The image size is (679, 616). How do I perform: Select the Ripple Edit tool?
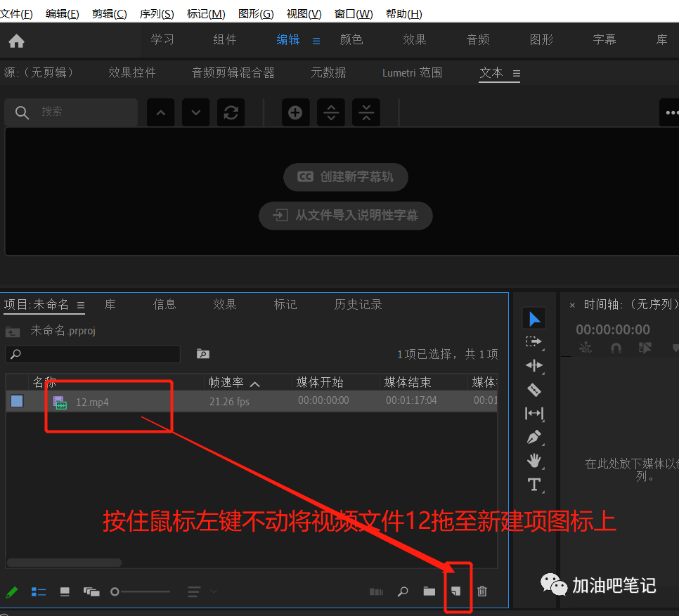pos(534,365)
